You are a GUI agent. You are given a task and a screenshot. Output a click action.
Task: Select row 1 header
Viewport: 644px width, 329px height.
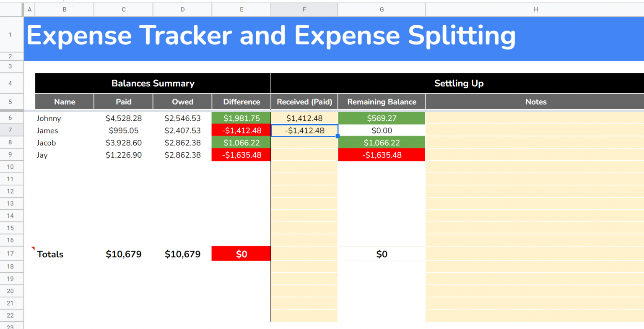tap(11, 35)
